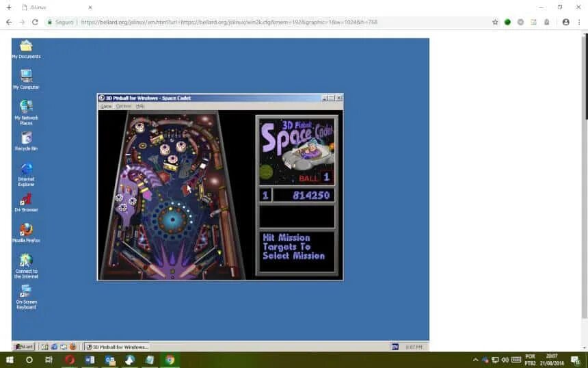Bookmark this page with the star icon
Viewport: 588px width, 368px height.
coord(495,22)
